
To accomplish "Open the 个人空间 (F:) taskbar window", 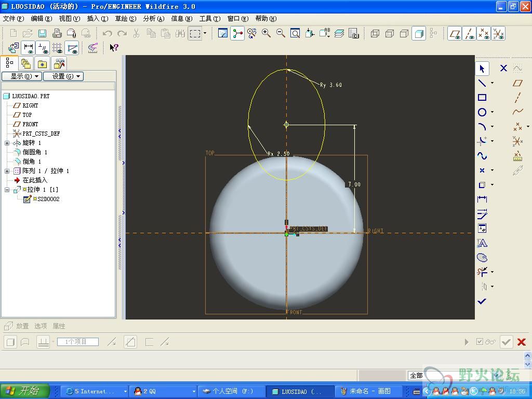I will (x=231, y=391).
